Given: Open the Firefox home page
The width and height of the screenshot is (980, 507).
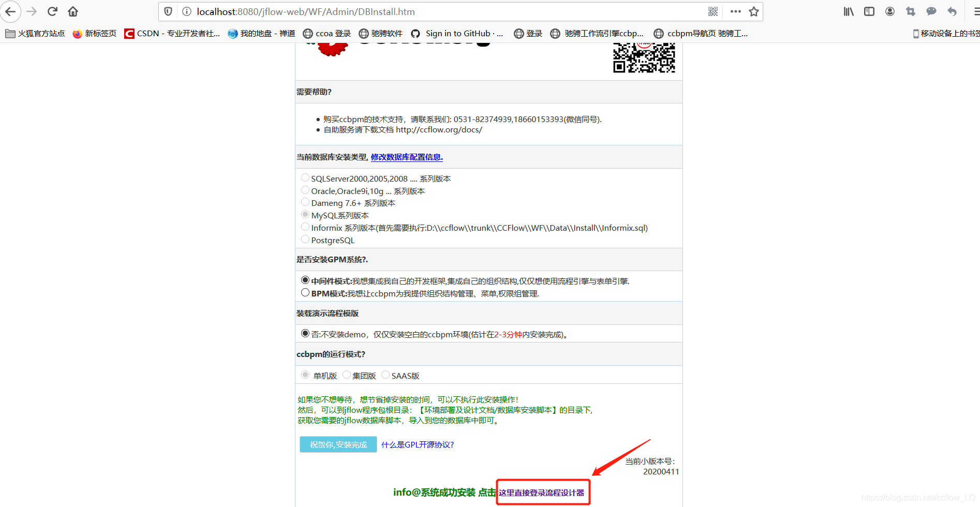Looking at the screenshot, I should point(73,11).
